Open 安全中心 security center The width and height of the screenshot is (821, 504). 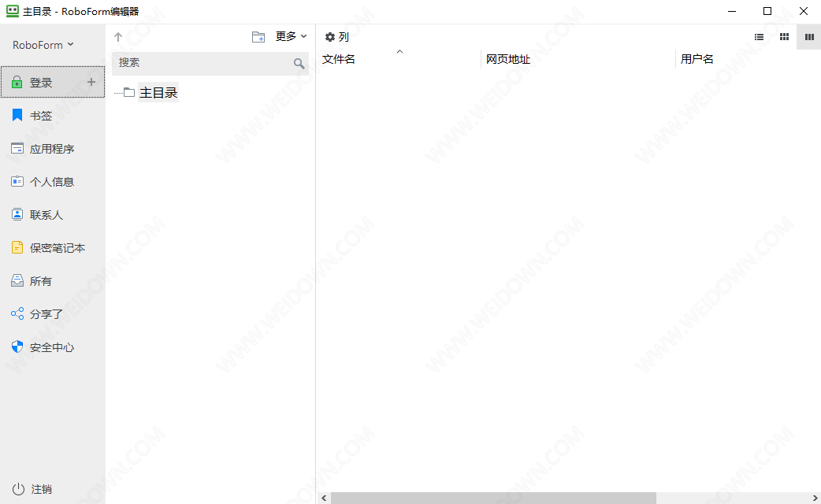(52, 347)
